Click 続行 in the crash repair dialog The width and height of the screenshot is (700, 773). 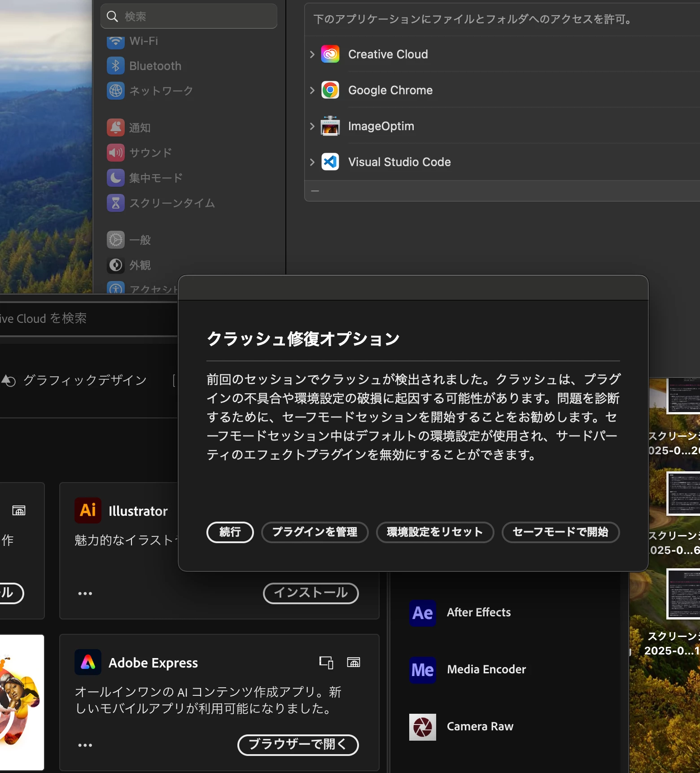click(x=230, y=532)
